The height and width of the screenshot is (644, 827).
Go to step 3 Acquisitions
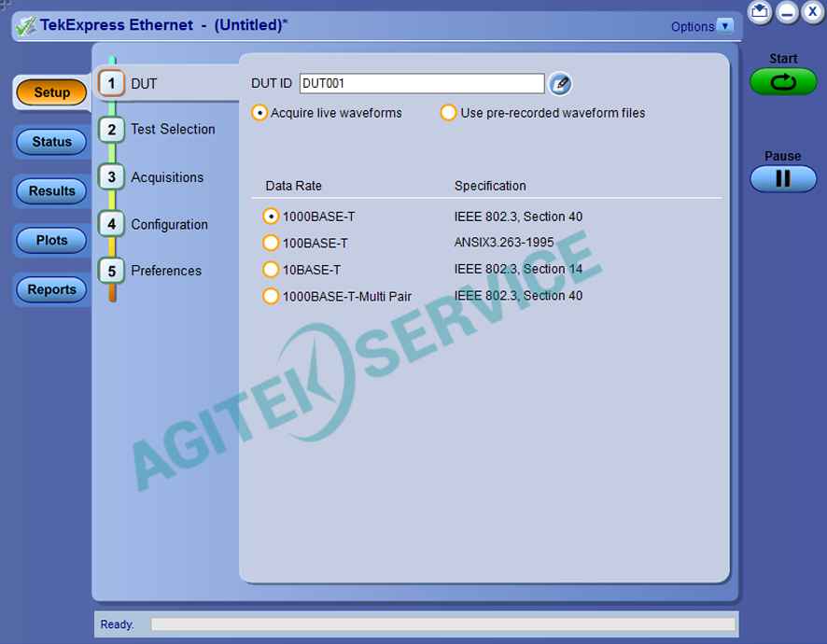[112, 176]
